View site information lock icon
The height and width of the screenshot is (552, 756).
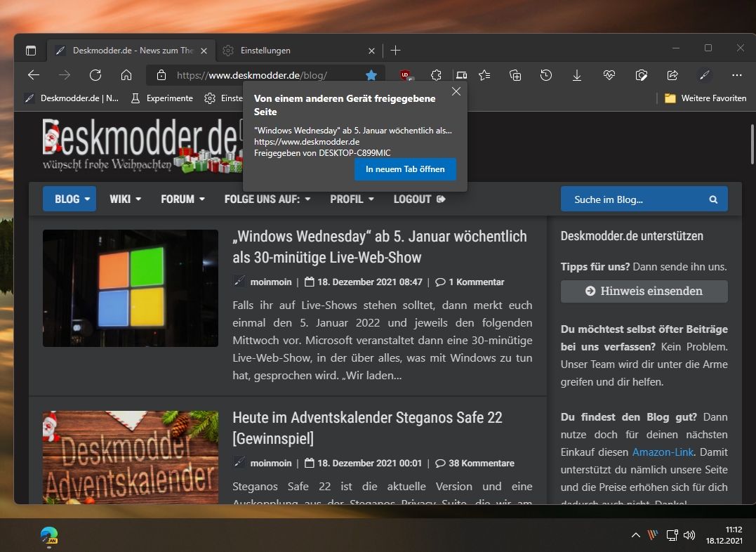click(161, 74)
